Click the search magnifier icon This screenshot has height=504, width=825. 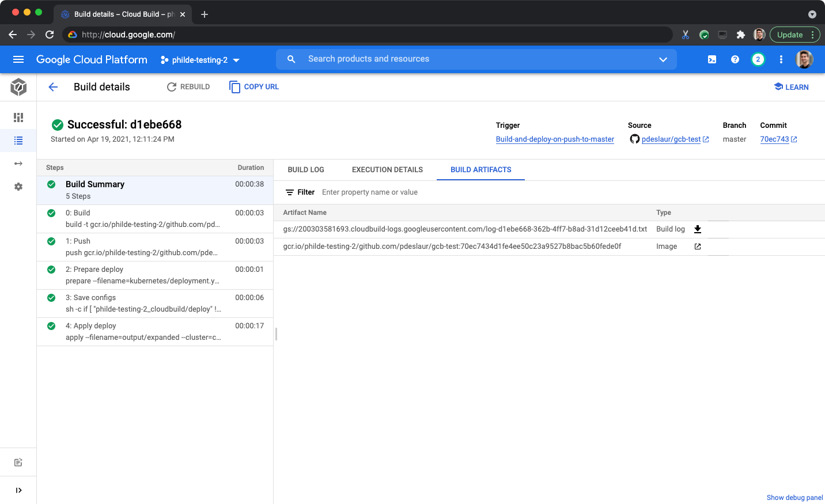292,59
